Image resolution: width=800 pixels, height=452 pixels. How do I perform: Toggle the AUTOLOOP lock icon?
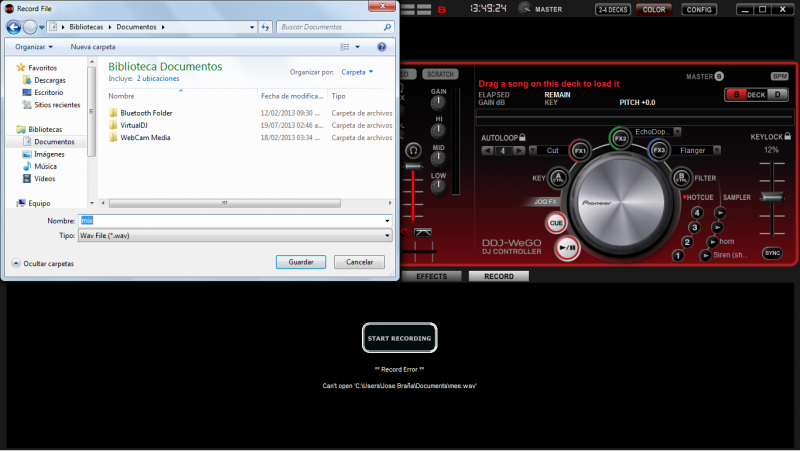(522, 137)
